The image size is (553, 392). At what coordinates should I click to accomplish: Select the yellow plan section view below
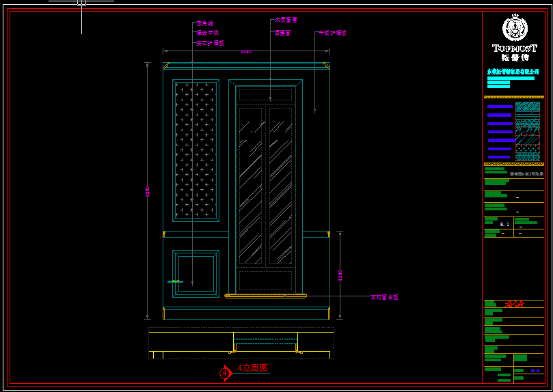pos(241,343)
